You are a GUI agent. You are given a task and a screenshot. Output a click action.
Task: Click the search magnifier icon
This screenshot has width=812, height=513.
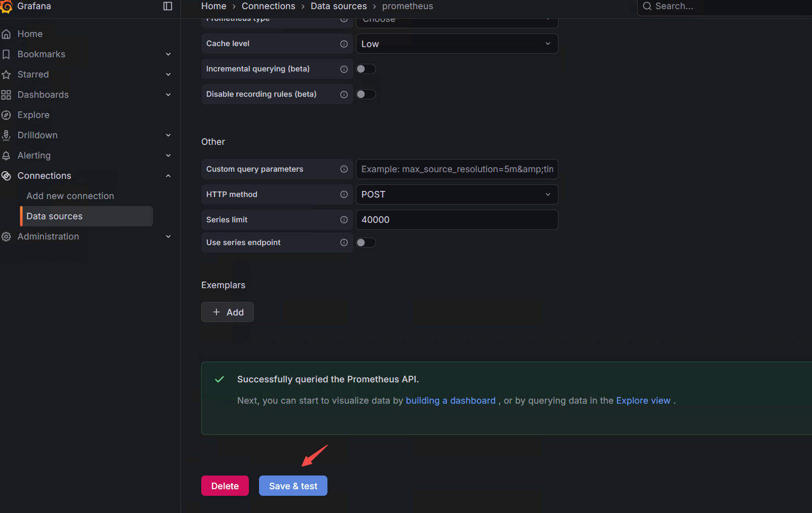(x=647, y=6)
